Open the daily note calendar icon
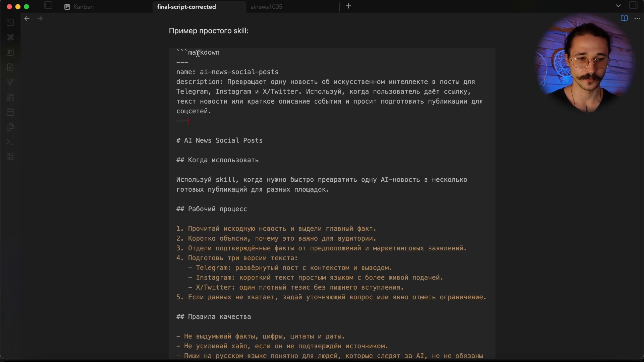The height and width of the screenshot is (362, 644). [x=10, y=112]
